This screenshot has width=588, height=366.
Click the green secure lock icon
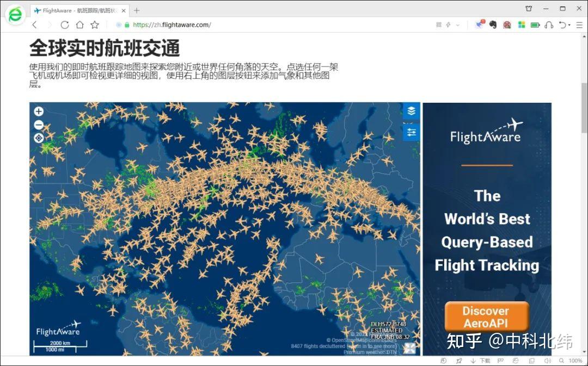tap(127, 24)
